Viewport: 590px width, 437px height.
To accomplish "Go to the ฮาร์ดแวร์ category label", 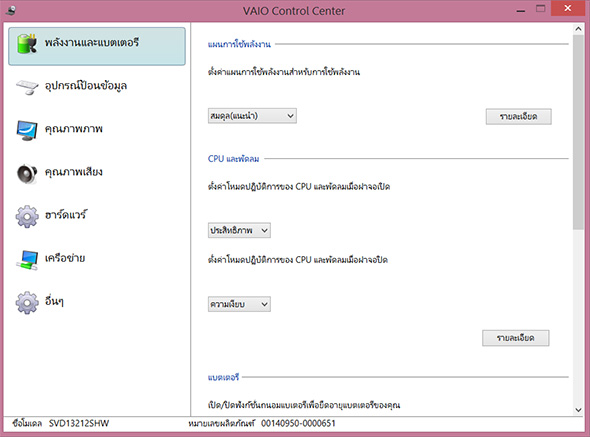I will (65, 215).
